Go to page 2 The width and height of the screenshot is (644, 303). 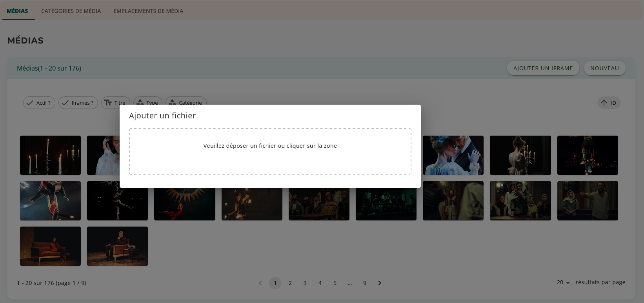click(290, 283)
